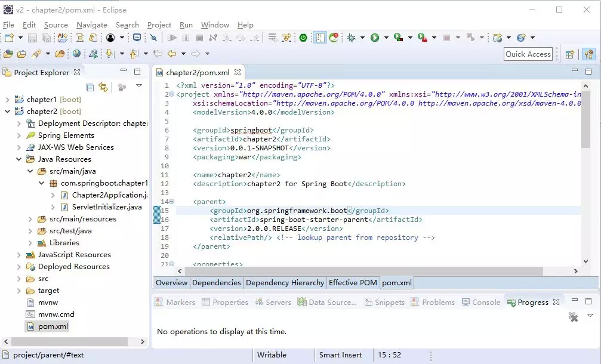Select ServletInitializer.java in the tree
601x364 pixels.
[107, 207]
